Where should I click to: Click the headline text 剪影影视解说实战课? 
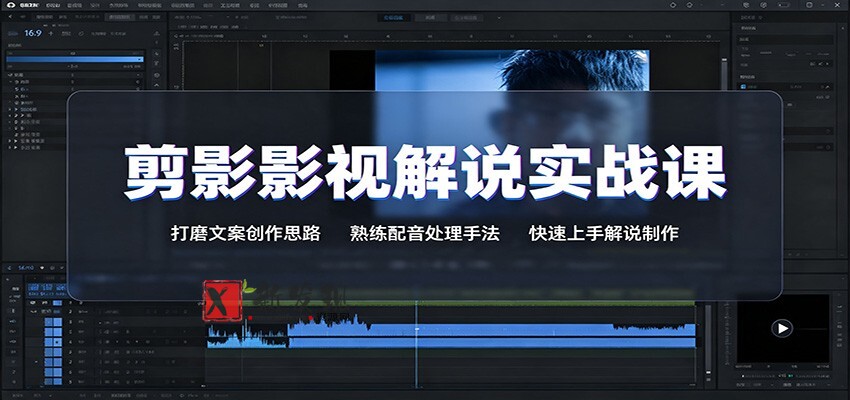point(425,172)
